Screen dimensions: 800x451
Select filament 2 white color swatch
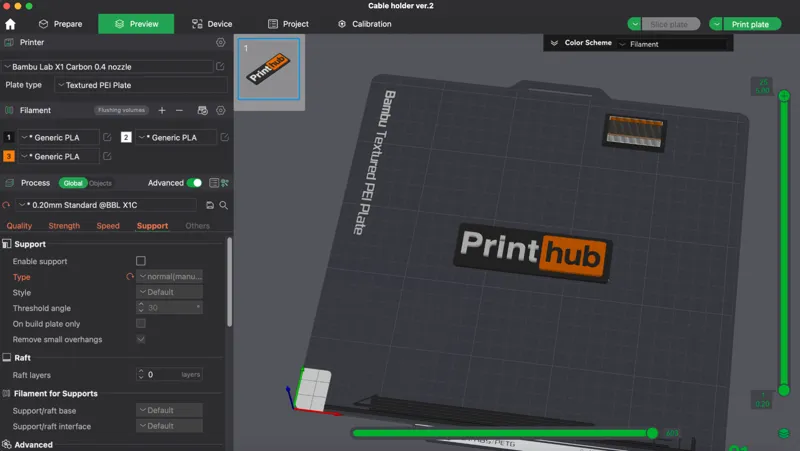tap(126, 137)
